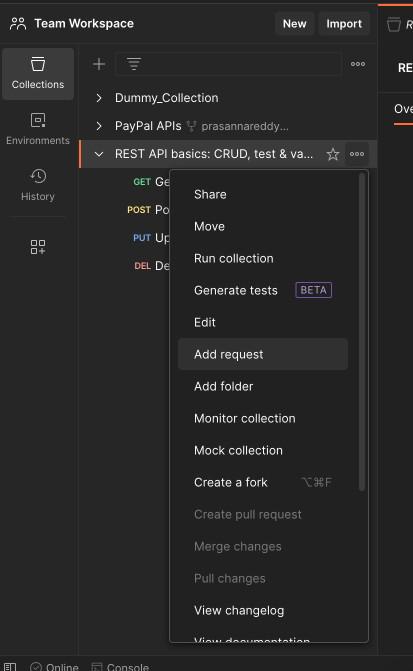Click the plus icon to create collection
The image size is (413, 671).
(x=99, y=64)
